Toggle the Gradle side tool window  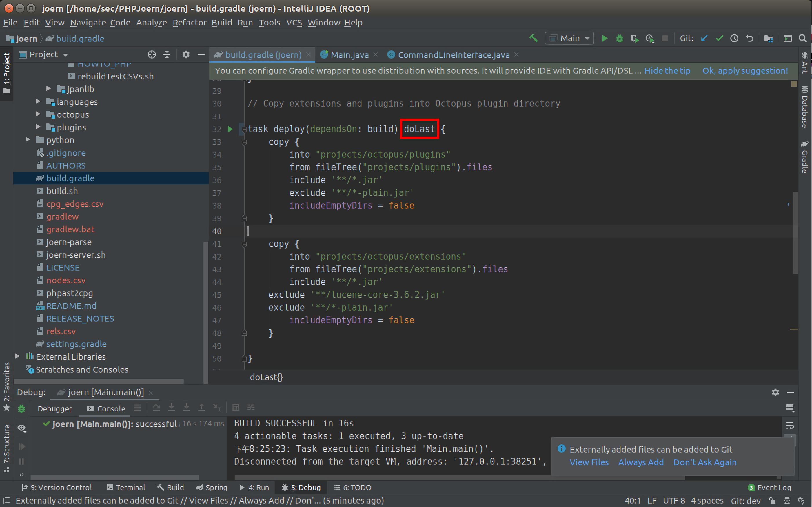tap(805, 157)
